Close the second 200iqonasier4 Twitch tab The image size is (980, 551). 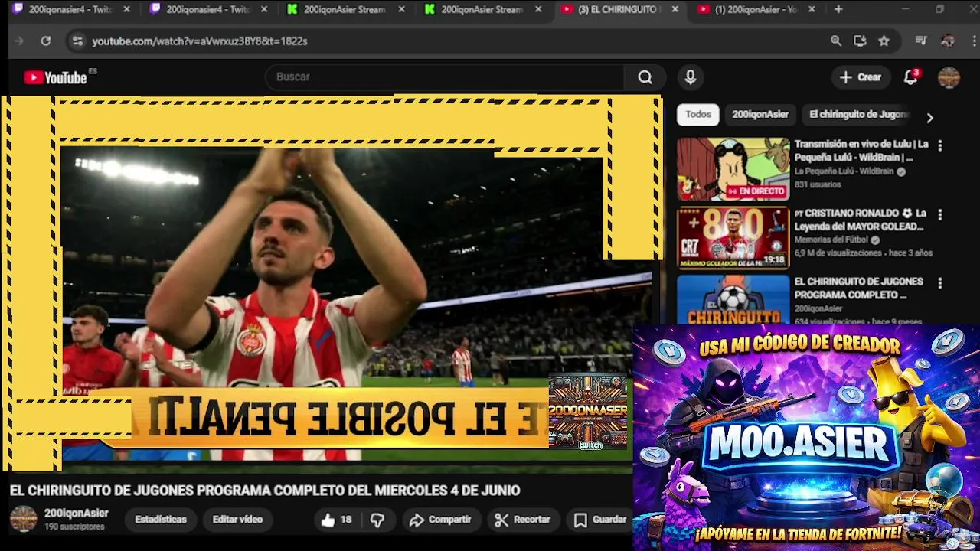(x=264, y=9)
